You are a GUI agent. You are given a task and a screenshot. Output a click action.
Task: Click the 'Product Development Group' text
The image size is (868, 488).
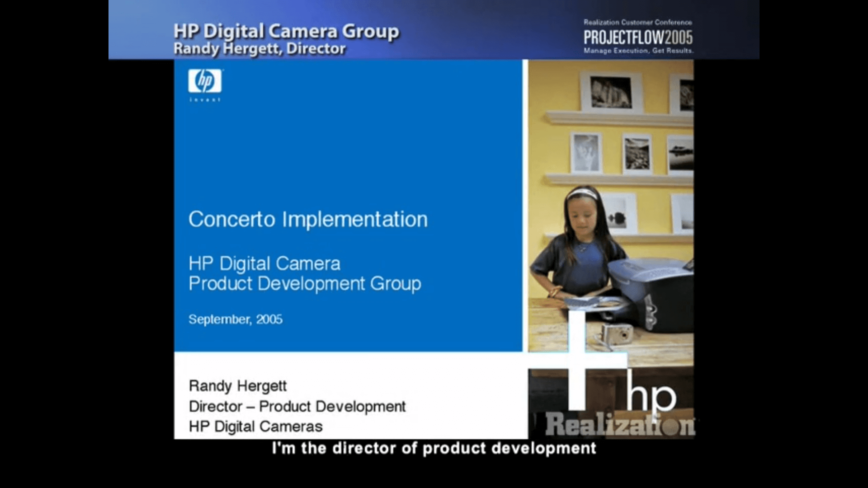[x=305, y=284]
